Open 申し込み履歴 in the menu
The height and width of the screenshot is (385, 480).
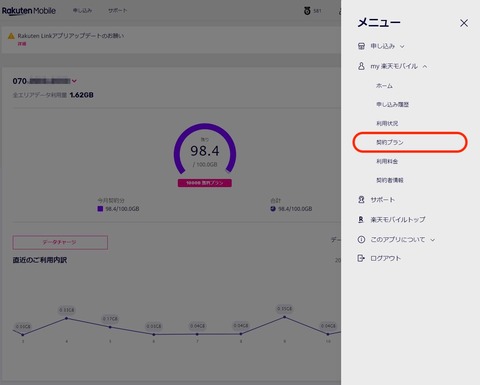coord(392,104)
